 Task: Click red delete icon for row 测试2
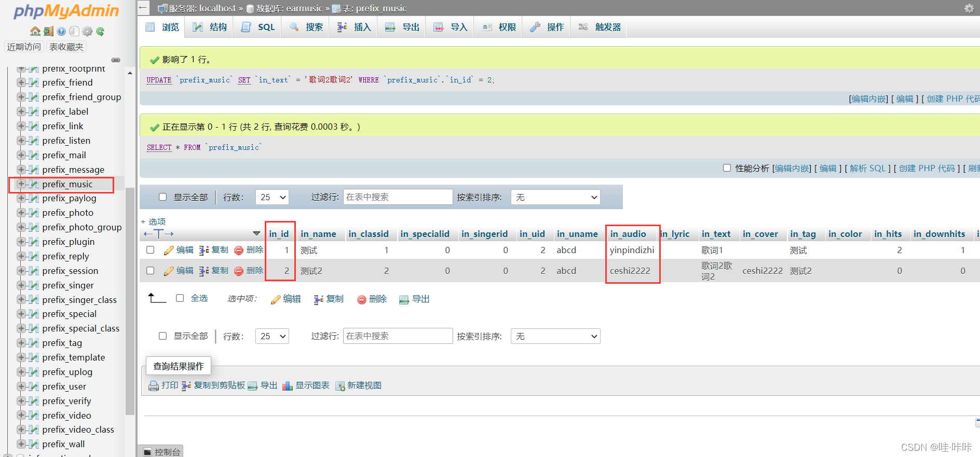[239, 271]
